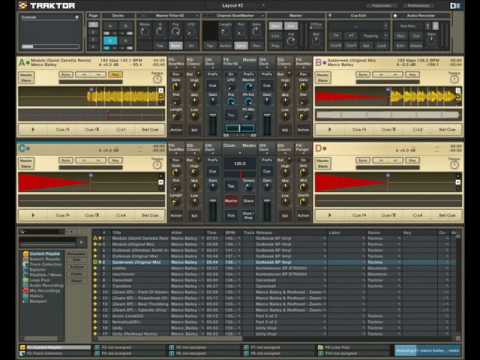Click the Tempo knob on deck B
The image size is (480, 360).
click(454, 79)
